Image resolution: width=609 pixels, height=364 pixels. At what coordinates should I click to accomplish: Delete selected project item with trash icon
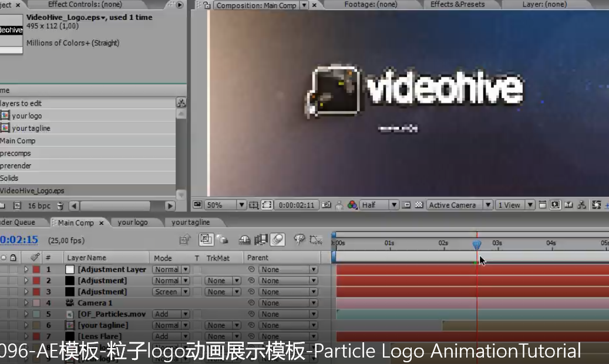[x=60, y=205]
